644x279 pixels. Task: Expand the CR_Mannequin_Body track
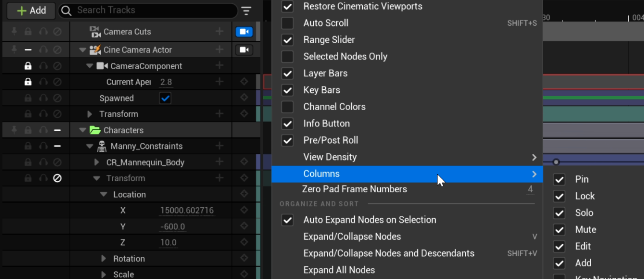click(x=97, y=162)
